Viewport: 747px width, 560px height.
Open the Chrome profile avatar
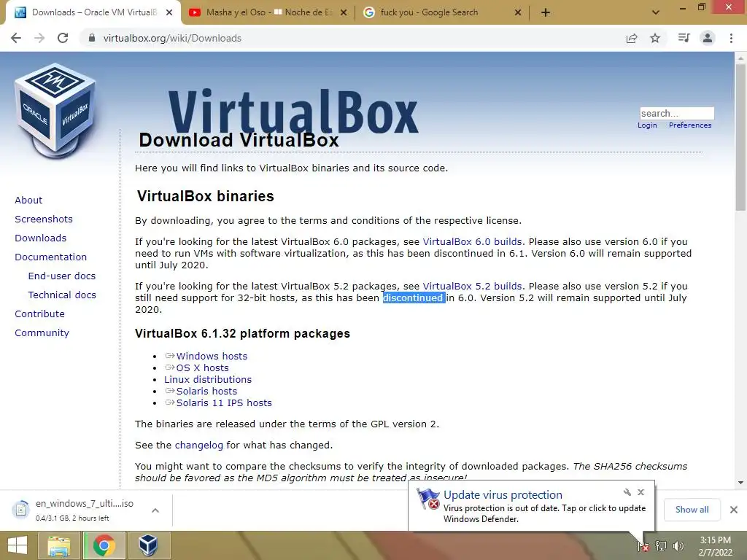coord(708,38)
